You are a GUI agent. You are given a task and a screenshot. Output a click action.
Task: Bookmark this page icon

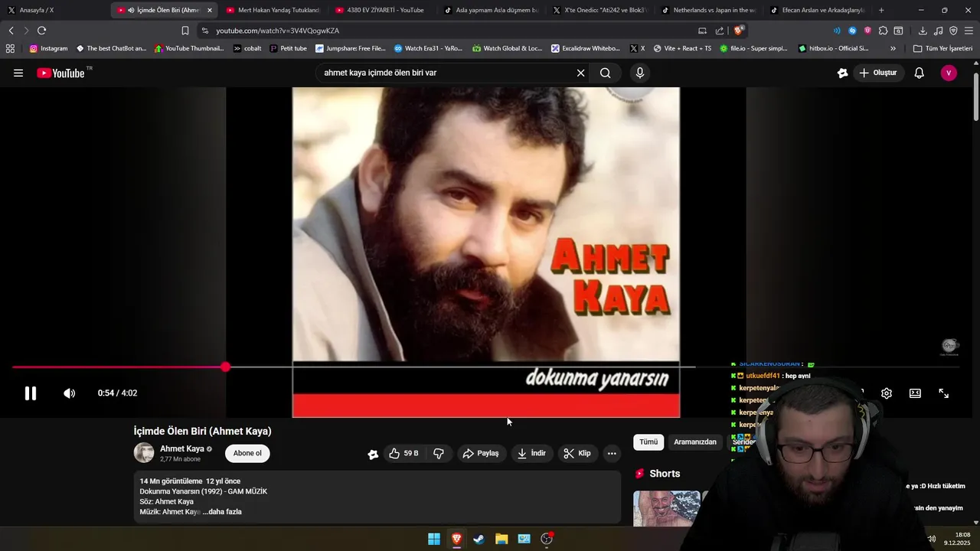(185, 31)
